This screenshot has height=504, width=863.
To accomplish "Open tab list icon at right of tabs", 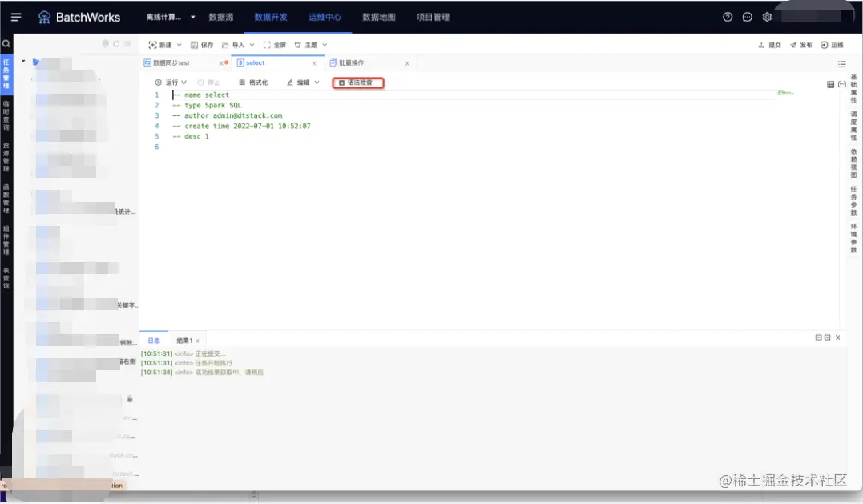I will click(842, 64).
